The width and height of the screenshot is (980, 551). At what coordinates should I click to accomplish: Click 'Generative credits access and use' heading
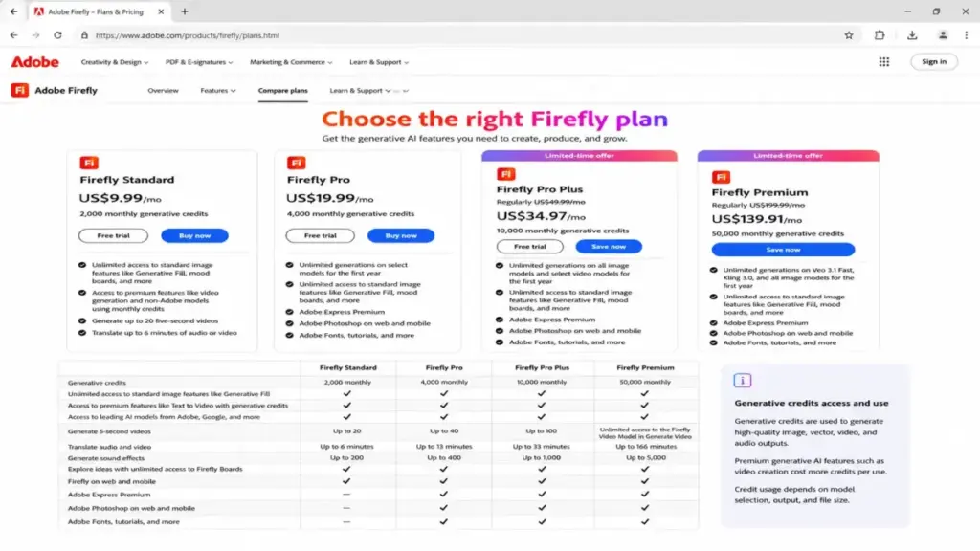(x=812, y=404)
